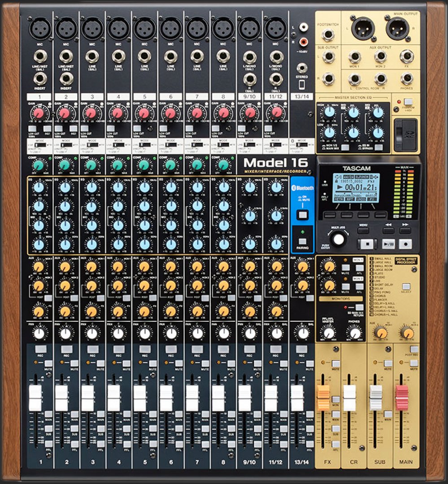Click the LCD recorder display
Image resolution: width=448 pixels, height=484 pixels.
pyautogui.click(x=355, y=188)
